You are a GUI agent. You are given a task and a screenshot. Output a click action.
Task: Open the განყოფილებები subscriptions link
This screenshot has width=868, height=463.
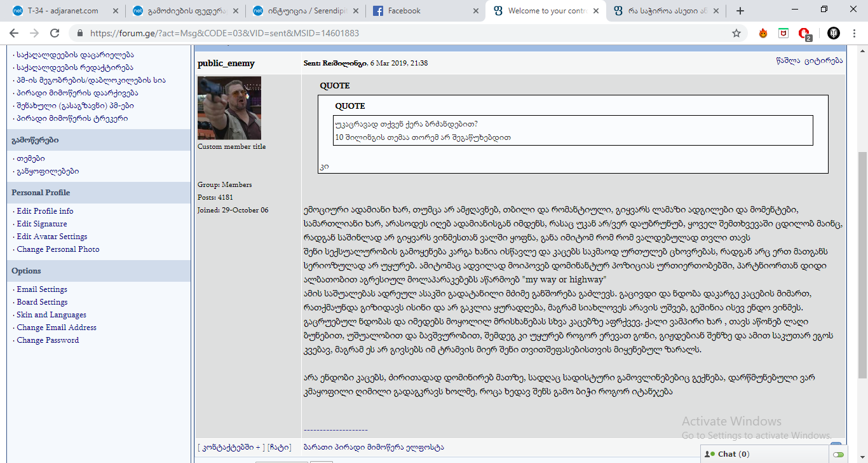click(48, 171)
